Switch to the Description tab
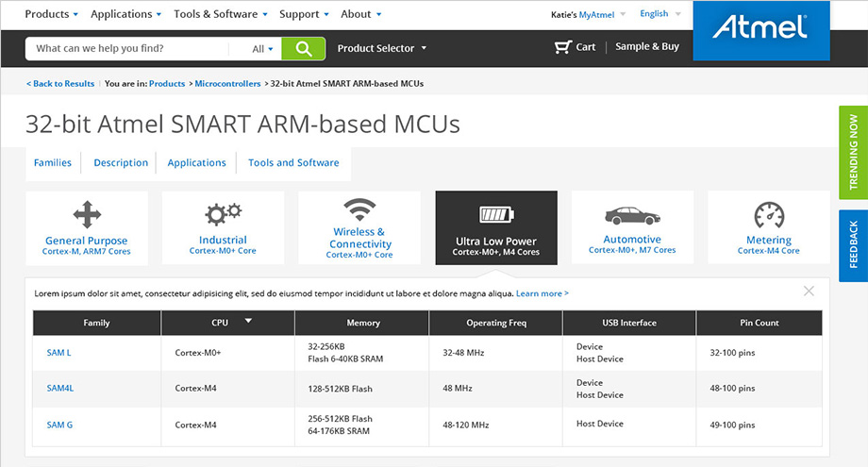The image size is (868, 467). click(x=121, y=162)
